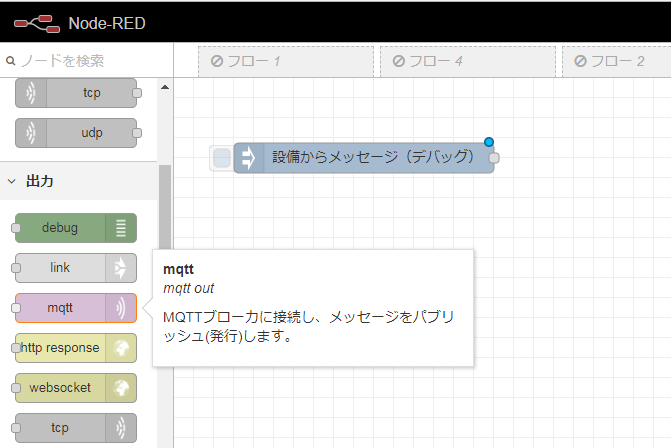Select the mqtt output node in palette

click(x=76, y=308)
